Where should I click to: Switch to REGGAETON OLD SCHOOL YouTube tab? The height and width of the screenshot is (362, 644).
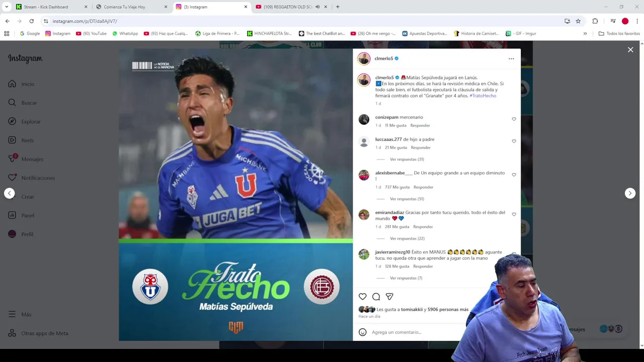tap(288, 7)
